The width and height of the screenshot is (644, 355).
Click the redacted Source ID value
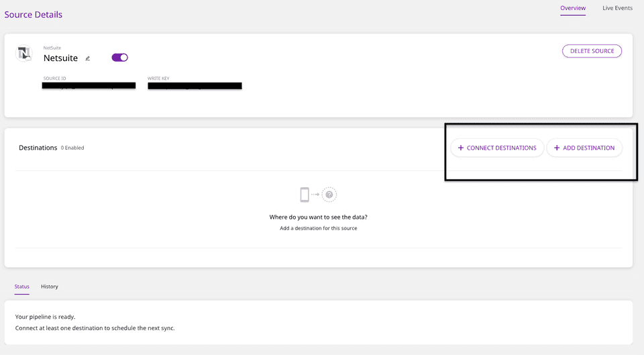(89, 86)
